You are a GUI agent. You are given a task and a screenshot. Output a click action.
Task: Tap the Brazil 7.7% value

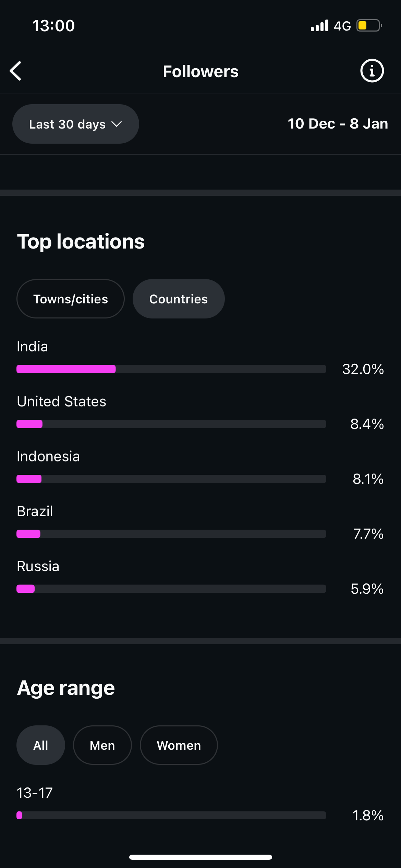point(368,534)
